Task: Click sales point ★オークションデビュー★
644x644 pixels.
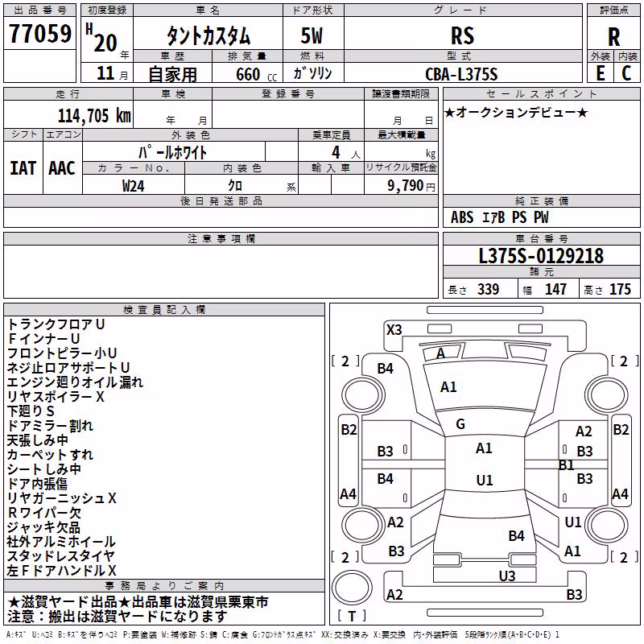Action: [x=516, y=112]
